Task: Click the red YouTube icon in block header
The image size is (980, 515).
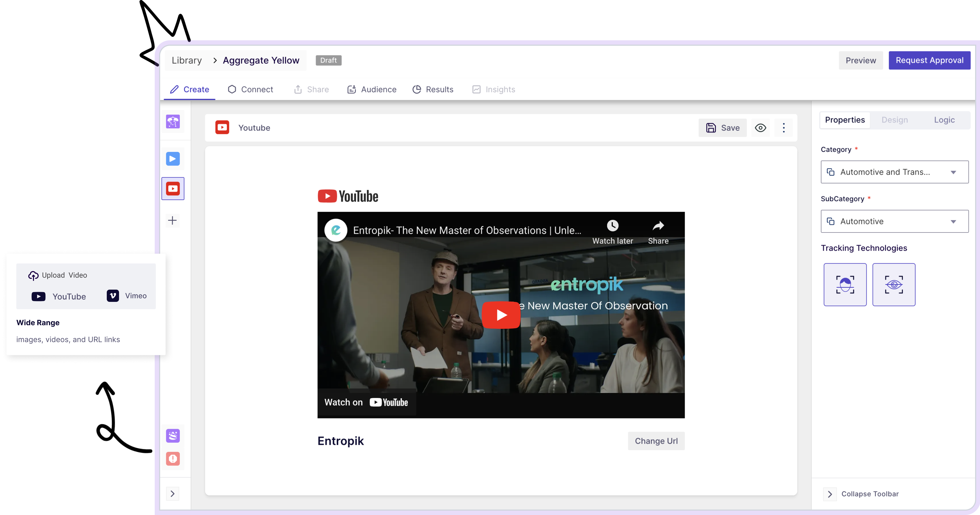Action: [222, 128]
